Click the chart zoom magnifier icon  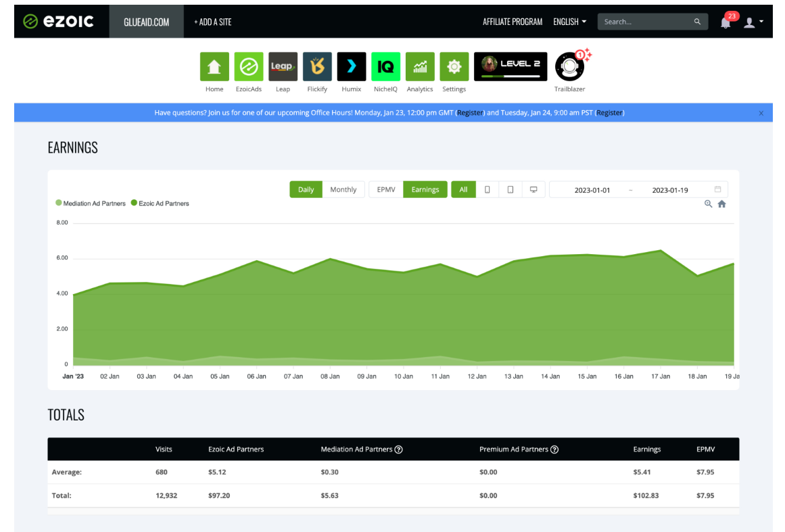tap(709, 203)
